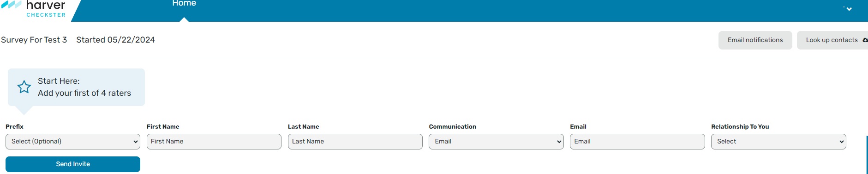868x174 pixels.
Task: Click the Harver Checkster logo
Action: (34, 9)
